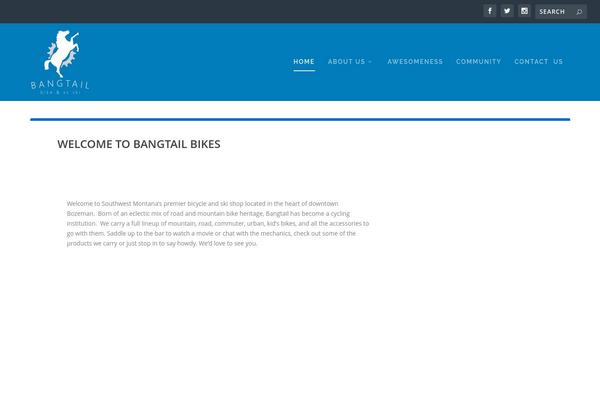600x400 pixels.
Task: Go to the Home menu item
Action: (304, 62)
